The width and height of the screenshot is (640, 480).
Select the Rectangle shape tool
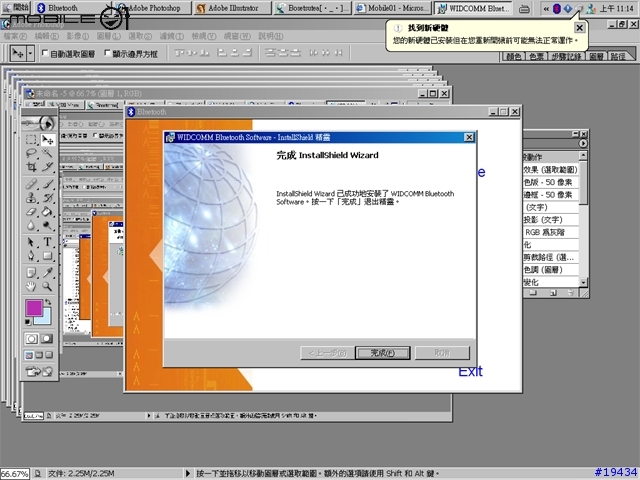pyautogui.click(x=48, y=256)
